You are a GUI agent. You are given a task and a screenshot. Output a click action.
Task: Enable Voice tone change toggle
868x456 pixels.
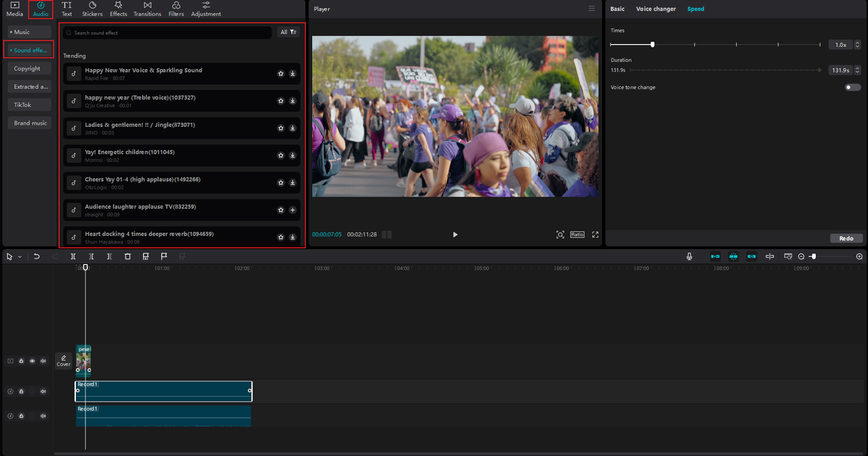(852, 88)
